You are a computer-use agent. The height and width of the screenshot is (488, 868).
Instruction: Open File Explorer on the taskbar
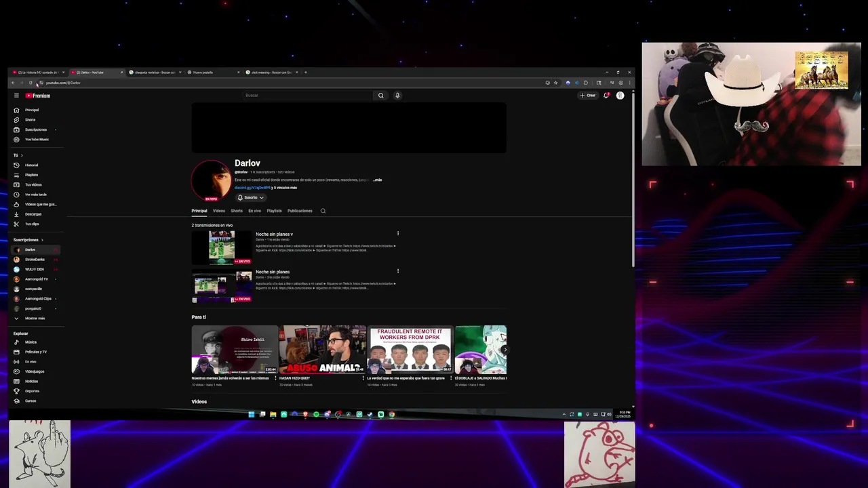[273, 414]
